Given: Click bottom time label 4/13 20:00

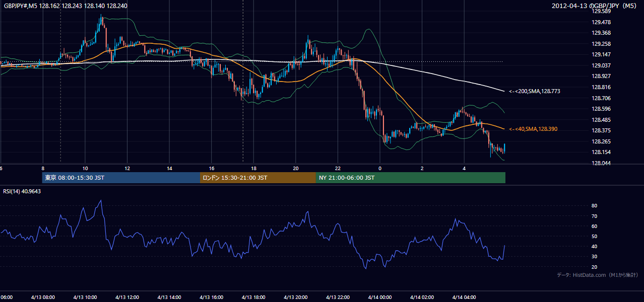Looking at the screenshot, I should 296,297.
